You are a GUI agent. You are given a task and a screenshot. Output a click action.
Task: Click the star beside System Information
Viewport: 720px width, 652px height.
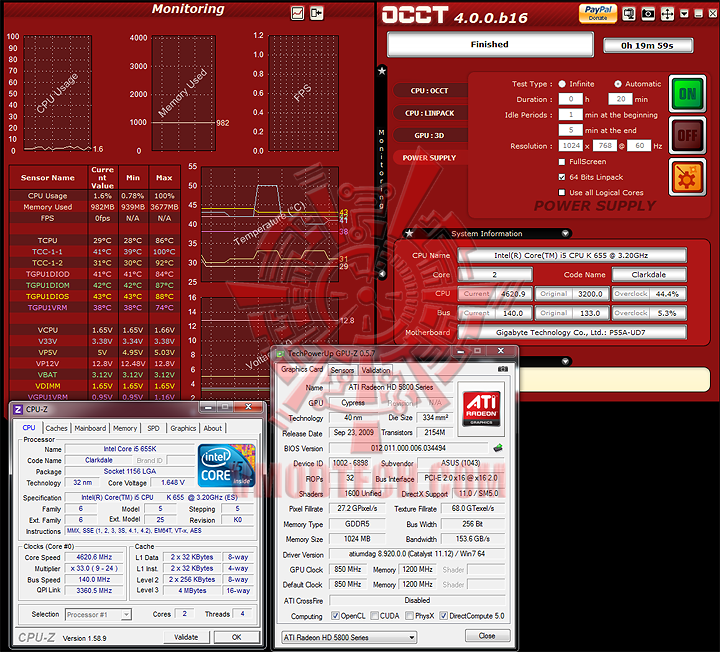pos(409,233)
